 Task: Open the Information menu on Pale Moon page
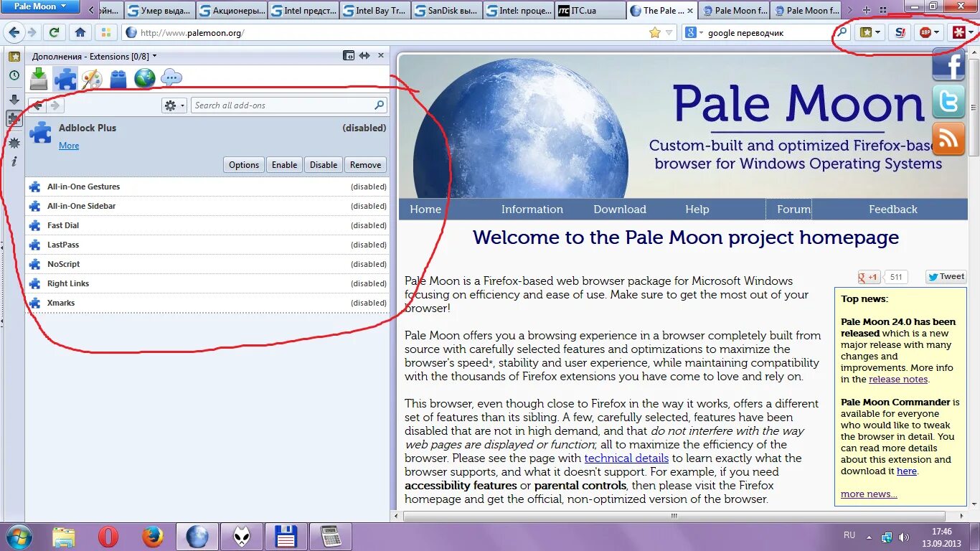532,209
